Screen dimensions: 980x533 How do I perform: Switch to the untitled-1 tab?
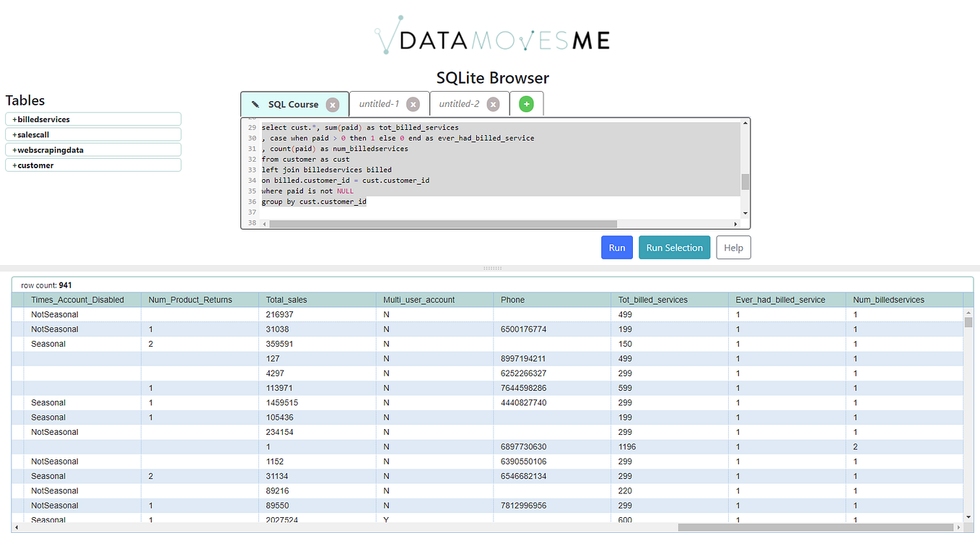(382, 103)
